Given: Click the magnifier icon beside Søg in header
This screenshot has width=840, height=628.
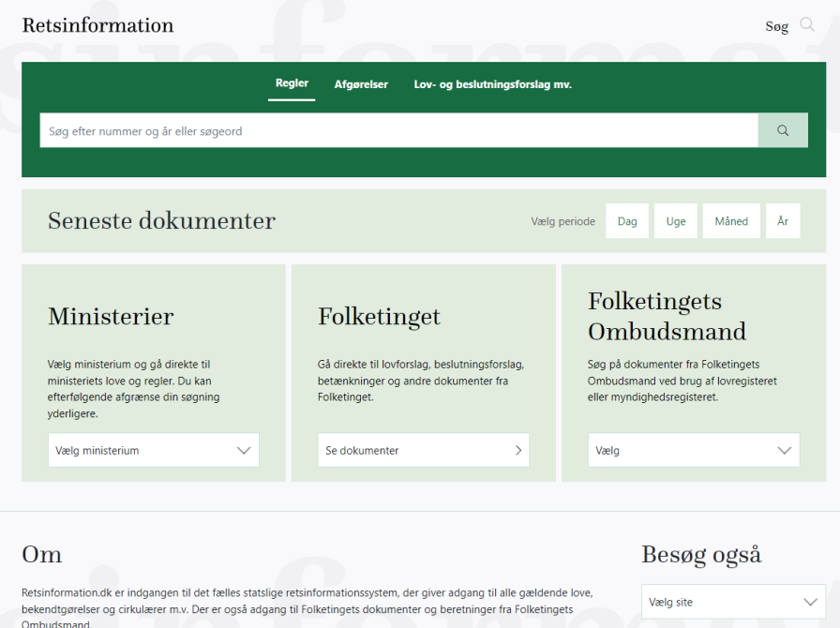Looking at the screenshot, I should [806, 25].
